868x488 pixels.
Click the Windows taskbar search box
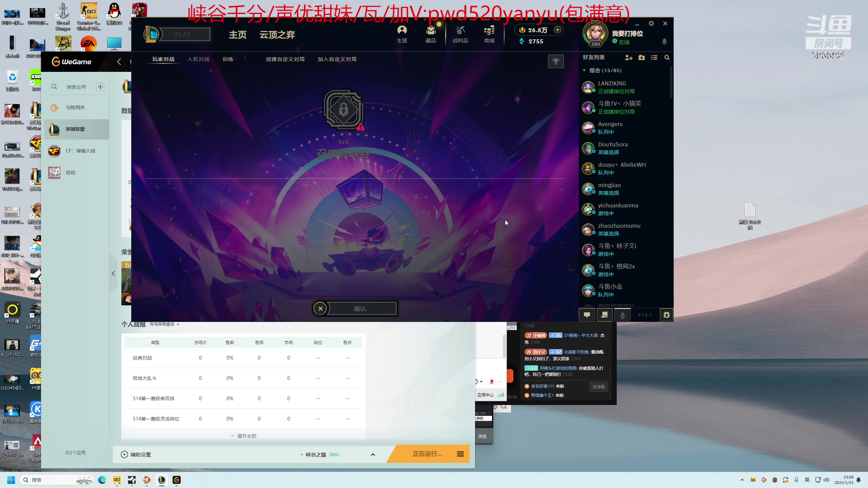click(56, 480)
